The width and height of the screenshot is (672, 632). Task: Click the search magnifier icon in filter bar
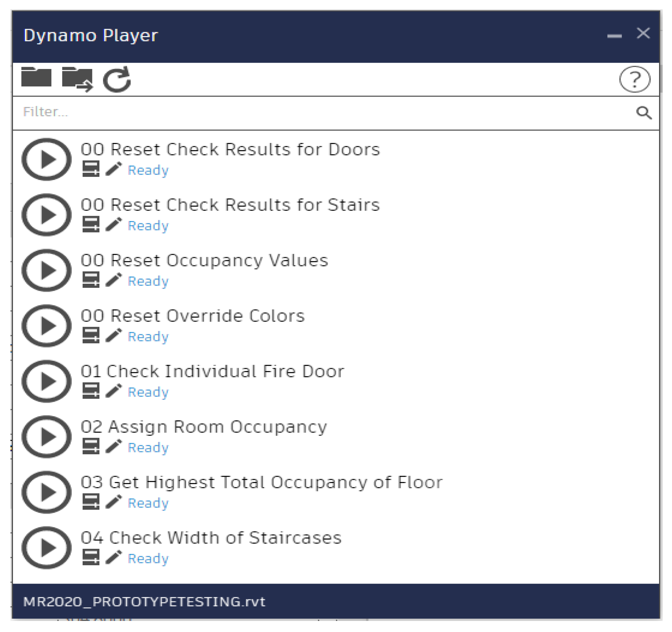643,113
